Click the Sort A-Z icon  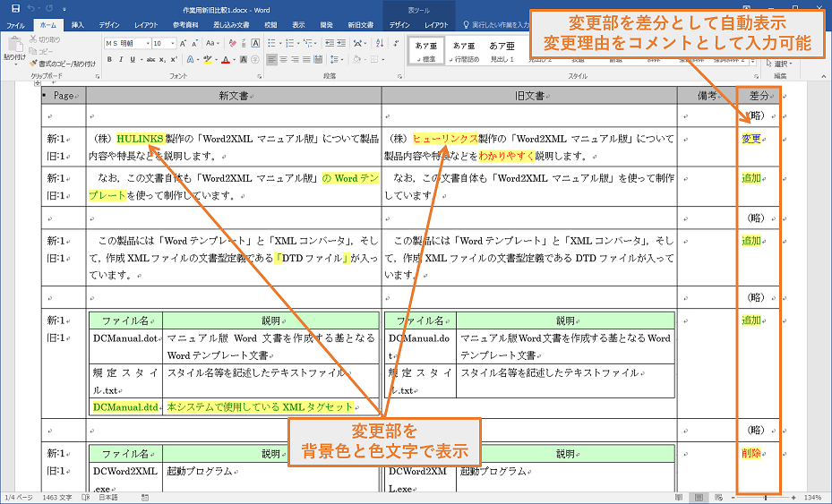pos(380,43)
